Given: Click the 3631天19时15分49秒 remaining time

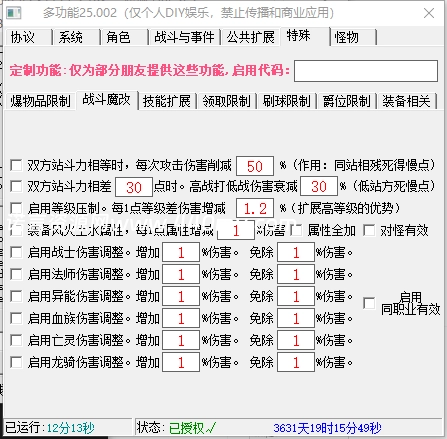Looking at the screenshot, I should [327, 428].
